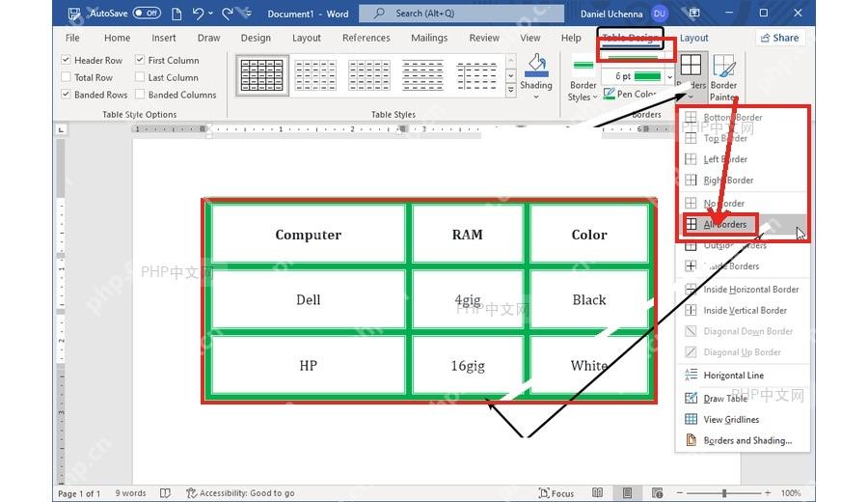Choose the No Border option
Image resolution: width=868 pixels, height=502 pixels.
741,204
